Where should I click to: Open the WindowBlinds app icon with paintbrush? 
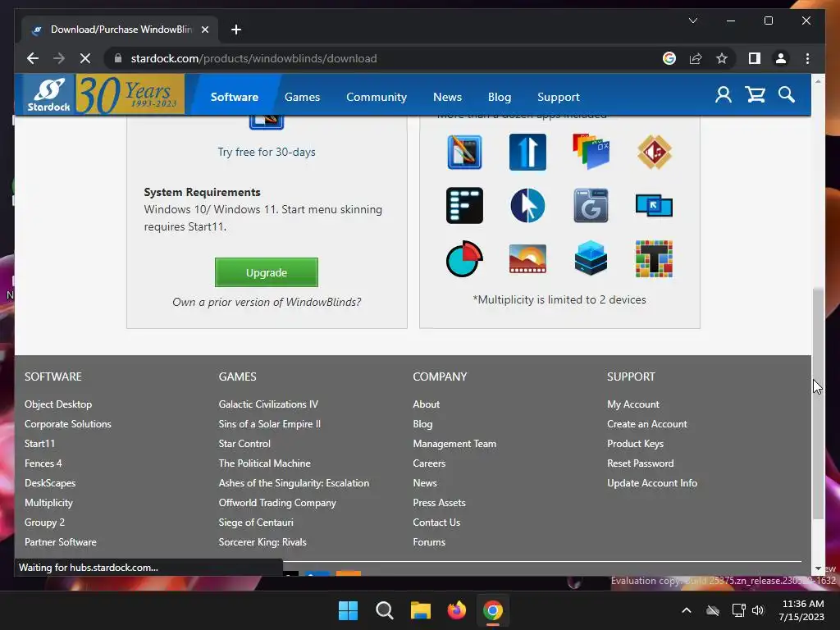tap(464, 152)
